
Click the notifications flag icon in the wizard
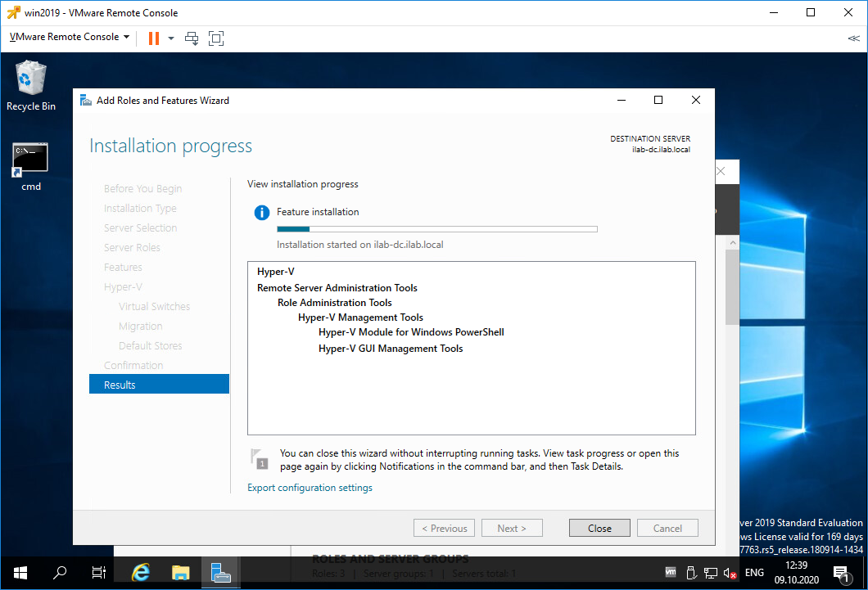260,459
